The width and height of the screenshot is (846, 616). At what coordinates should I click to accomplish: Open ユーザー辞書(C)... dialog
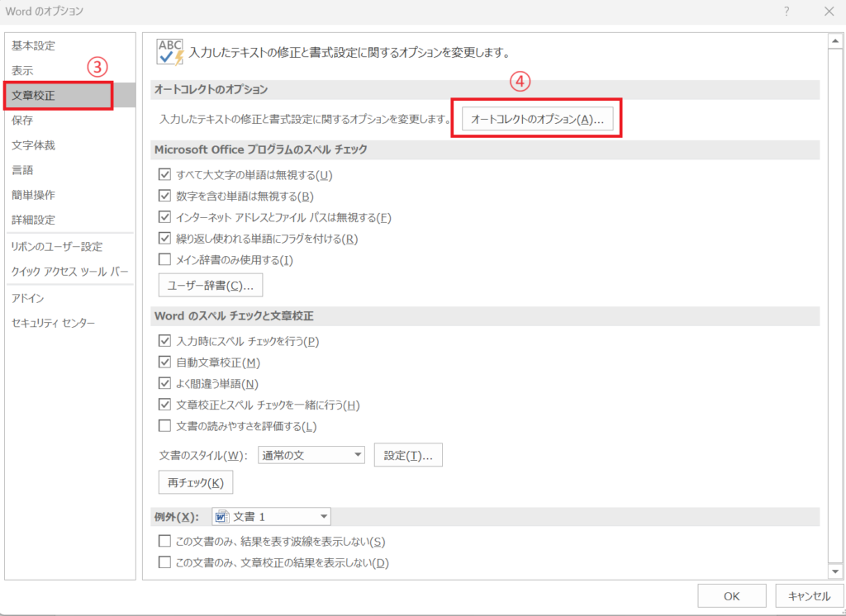(x=211, y=286)
